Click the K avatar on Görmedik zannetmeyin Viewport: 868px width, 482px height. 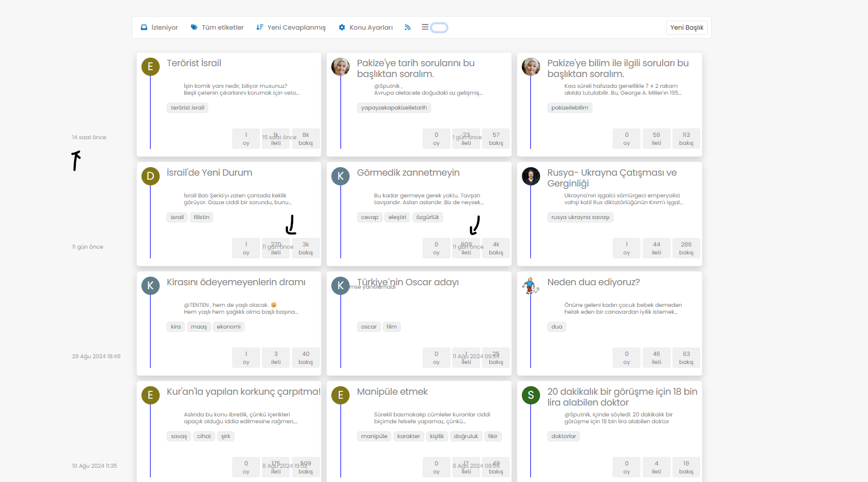pos(340,176)
